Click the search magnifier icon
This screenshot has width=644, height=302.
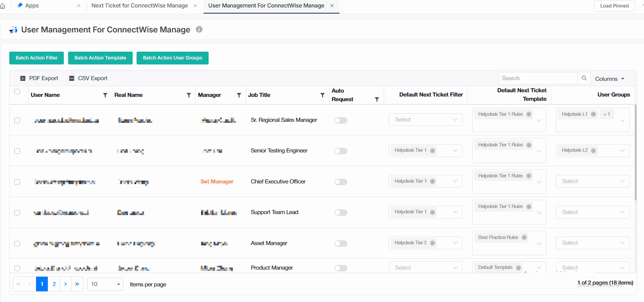click(584, 78)
